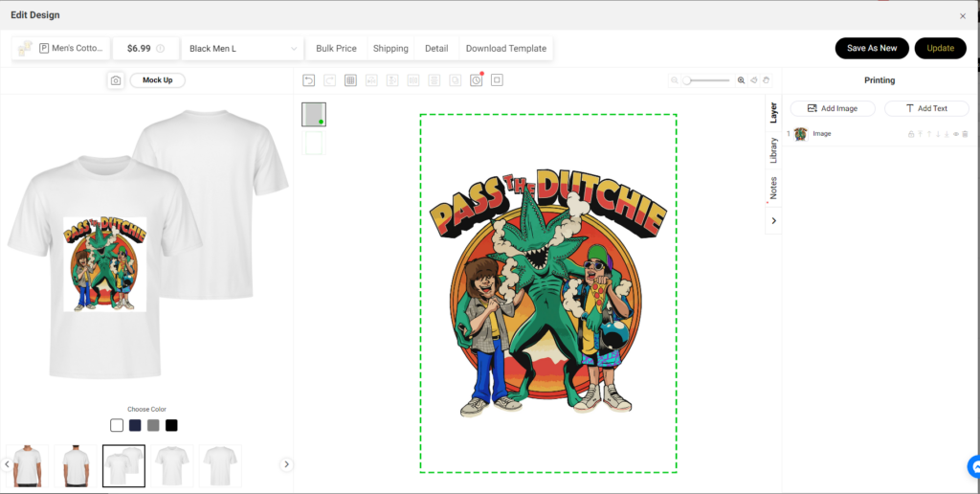Open Shipping tab
Image resolution: width=980 pixels, height=494 pixels.
click(x=390, y=48)
